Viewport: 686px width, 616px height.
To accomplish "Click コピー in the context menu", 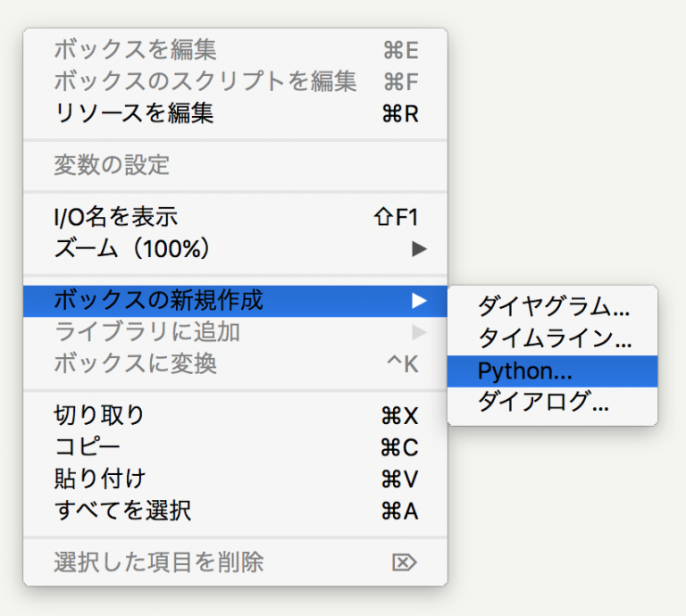I will coord(88,447).
